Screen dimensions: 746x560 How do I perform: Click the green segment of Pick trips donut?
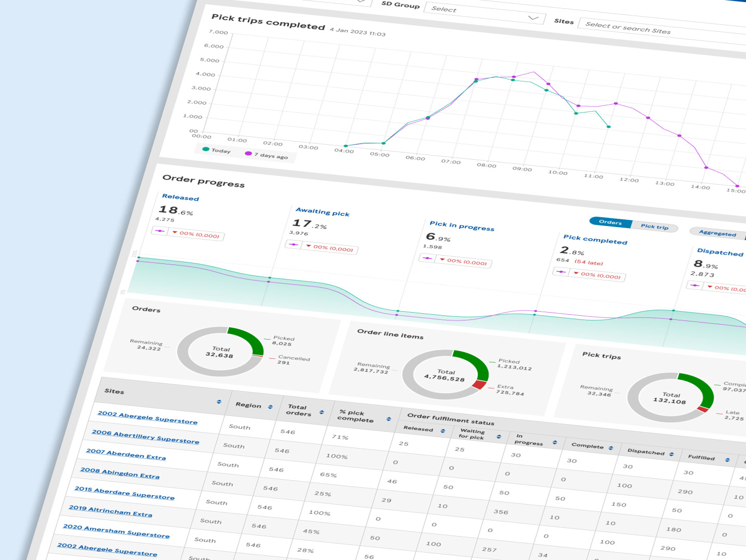700,388
